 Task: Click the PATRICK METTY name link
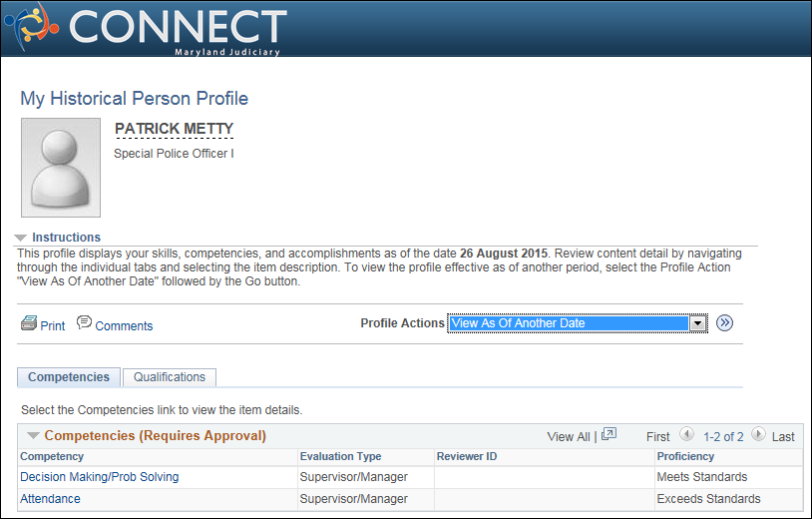(x=174, y=129)
